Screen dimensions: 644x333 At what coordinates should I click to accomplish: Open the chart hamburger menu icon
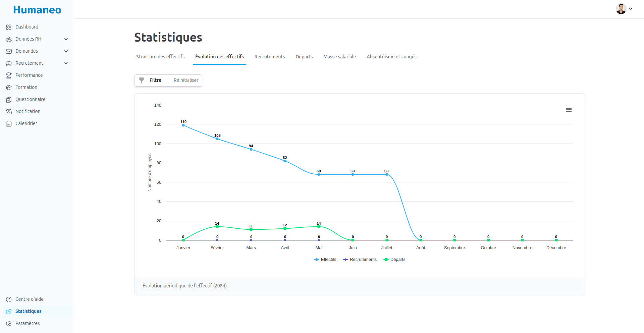click(569, 110)
